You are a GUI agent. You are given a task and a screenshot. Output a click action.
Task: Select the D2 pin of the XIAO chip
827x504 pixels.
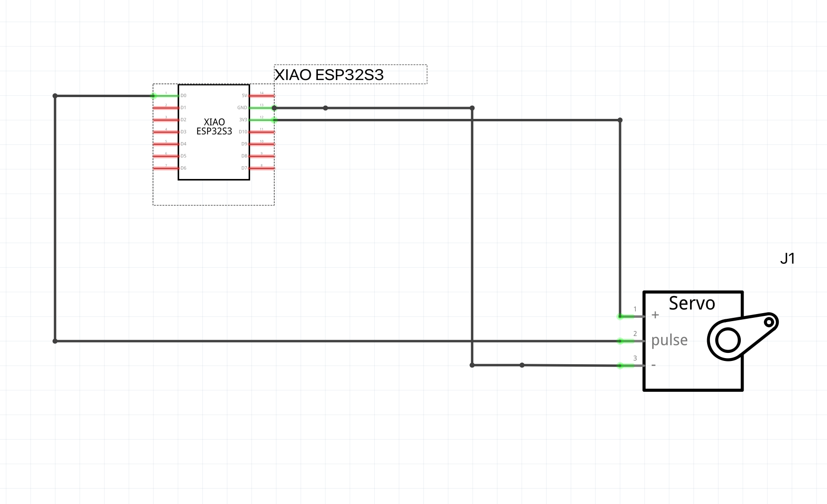tap(166, 120)
